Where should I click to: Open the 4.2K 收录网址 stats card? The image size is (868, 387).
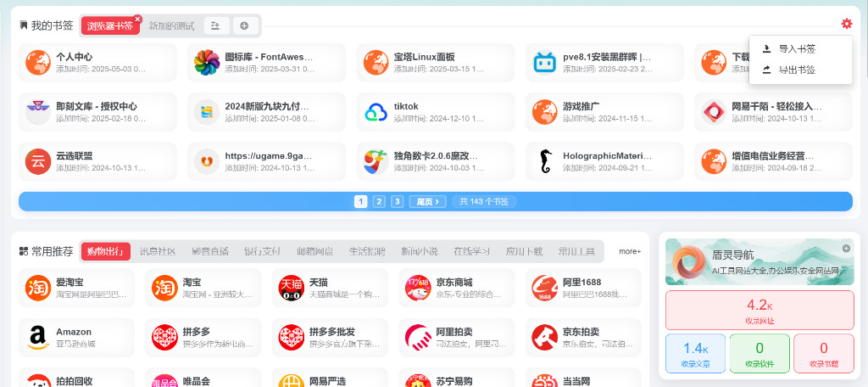point(759,309)
